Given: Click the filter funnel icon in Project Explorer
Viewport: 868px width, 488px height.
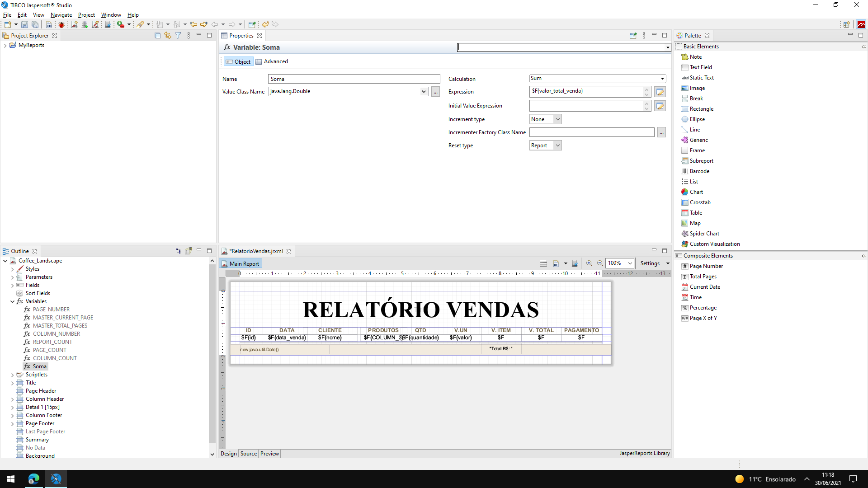Looking at the screenshot, I should [178, 36].
